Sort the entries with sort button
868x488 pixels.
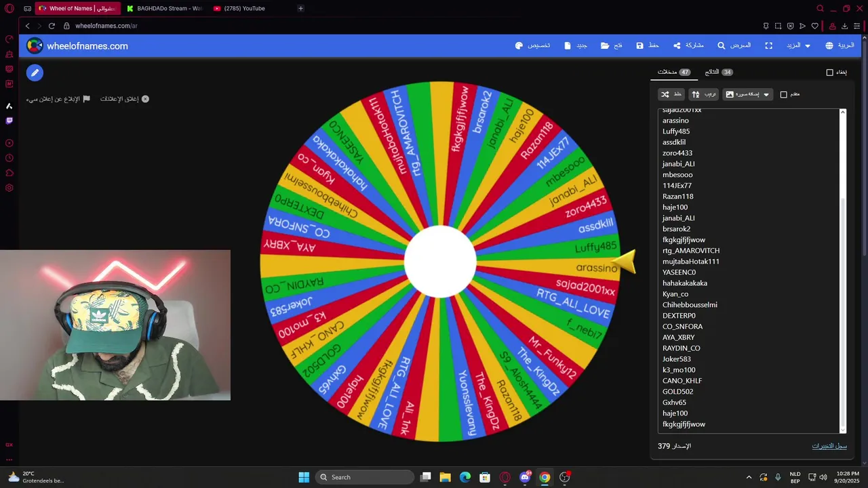703,94
